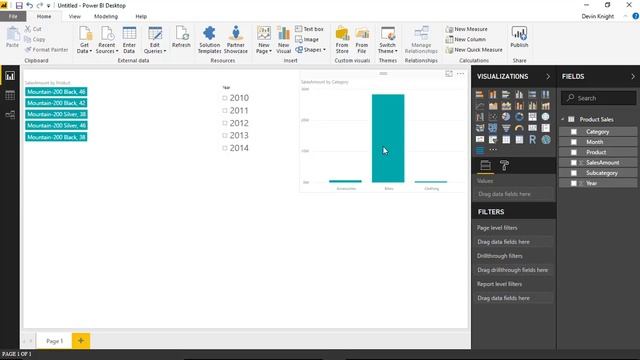640x360 pixels.
Task: Click the Home ribbon tab
Action: pyautogui.click(x=44, y=16)
